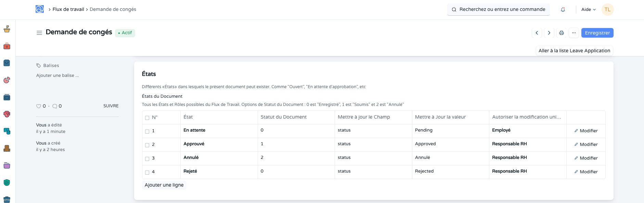The height and width of the screenshot is (203, 644).
Task: Open the TL user avatar menu
Action: pyautogui.click(x=608, y=10)
